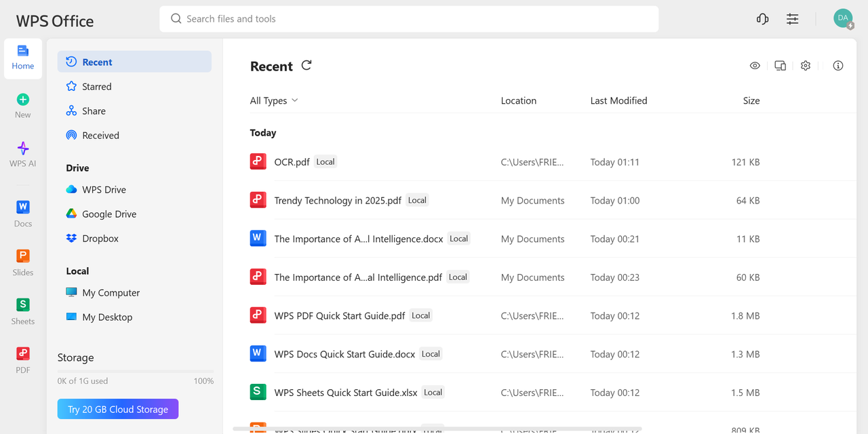
Task: Toggle the eye visibility icon
Action: point(755,66)
